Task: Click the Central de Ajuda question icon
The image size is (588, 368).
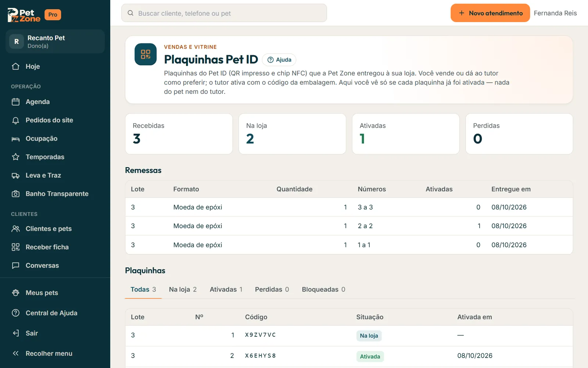Action: click(x=15, y=313)
